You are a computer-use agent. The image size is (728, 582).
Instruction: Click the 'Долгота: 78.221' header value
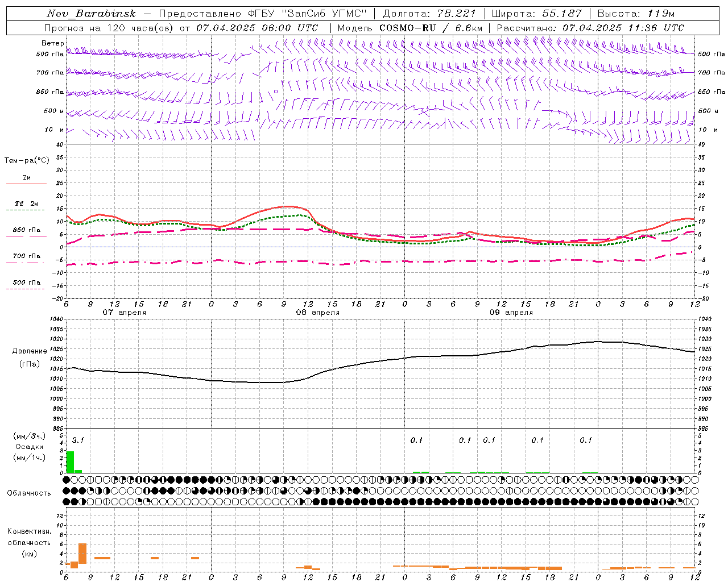coord(429,14)
